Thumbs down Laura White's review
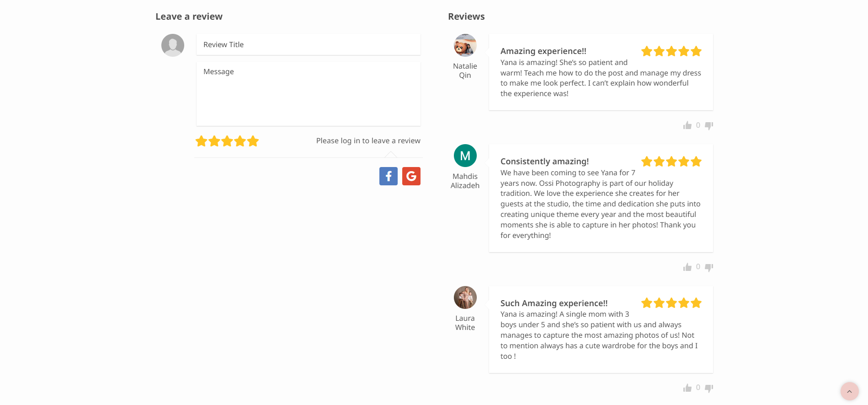868x405 pixels. tap(709, 388)
